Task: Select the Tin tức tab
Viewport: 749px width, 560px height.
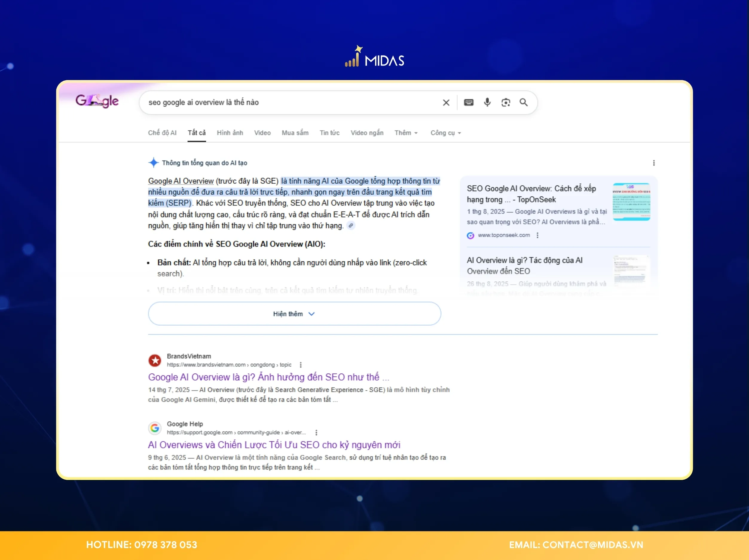Action: click(329, 133)
